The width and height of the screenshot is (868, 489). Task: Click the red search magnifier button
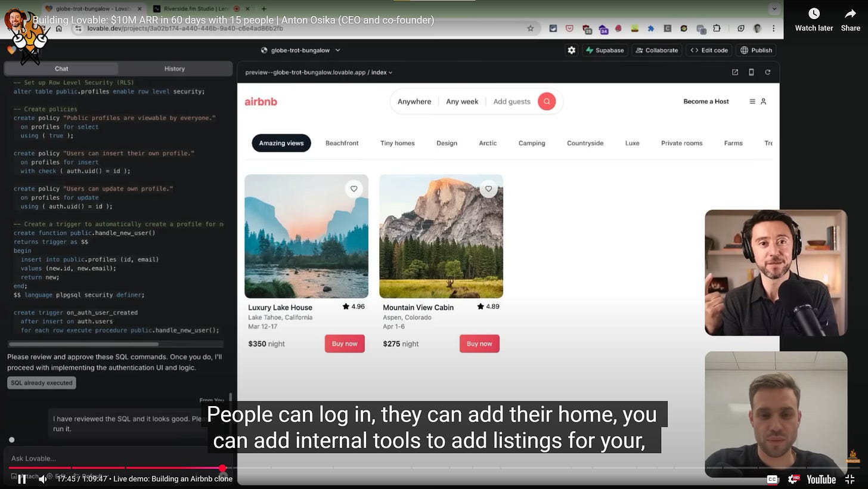[x=547, y=101]
